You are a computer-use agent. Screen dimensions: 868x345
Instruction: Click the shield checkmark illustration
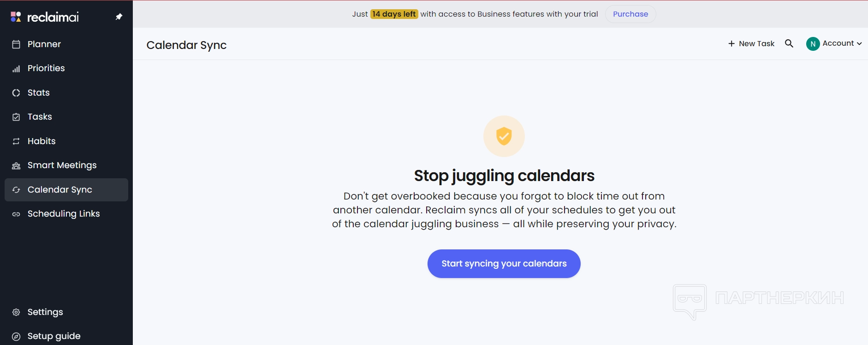504,136
